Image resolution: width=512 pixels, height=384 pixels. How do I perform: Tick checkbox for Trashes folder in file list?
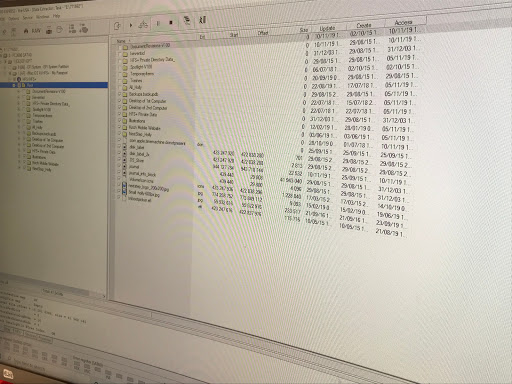tap(120, 81)
